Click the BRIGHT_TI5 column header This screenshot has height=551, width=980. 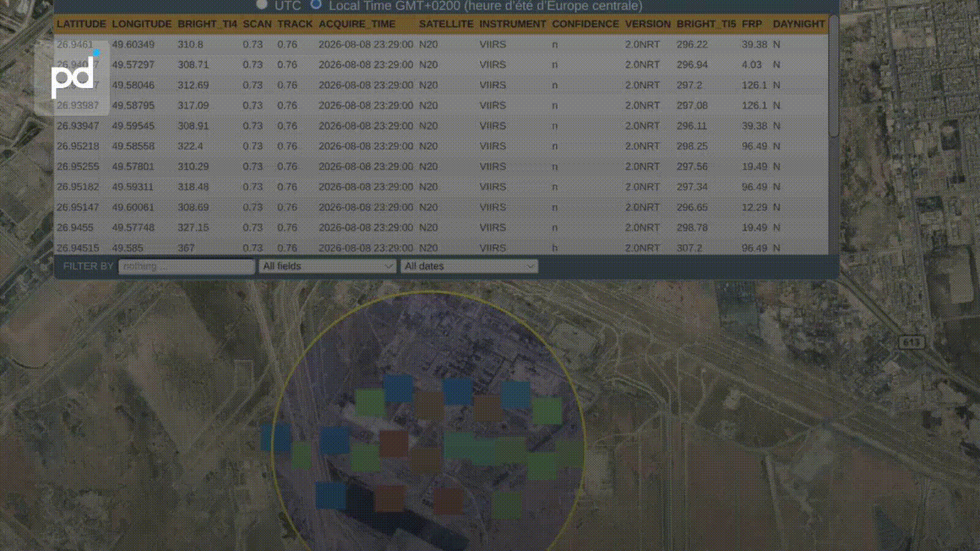click(x=706, y=24)
